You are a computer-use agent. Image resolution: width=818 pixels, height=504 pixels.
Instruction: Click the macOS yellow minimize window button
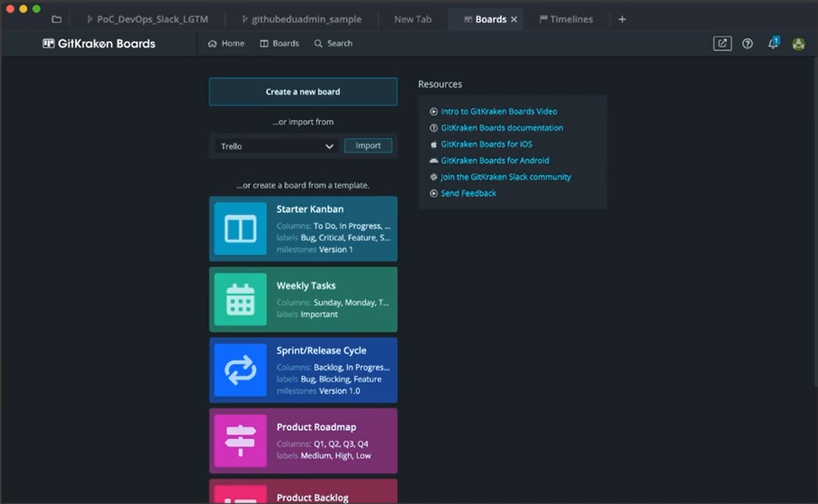[x=23, y=9]
